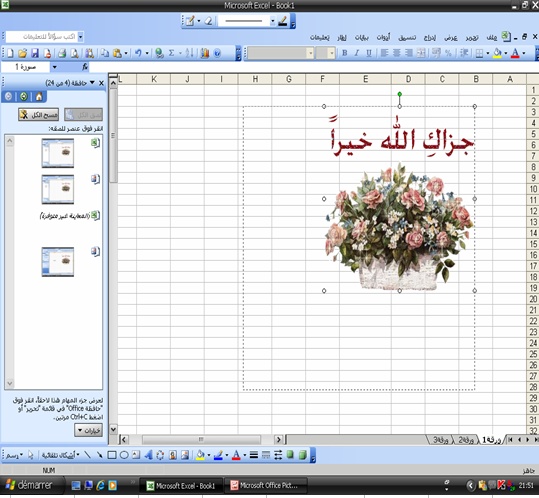Screen dimensions: 539x498
Task: Click the Save floppy disk icon
Action: click(35, 53)
